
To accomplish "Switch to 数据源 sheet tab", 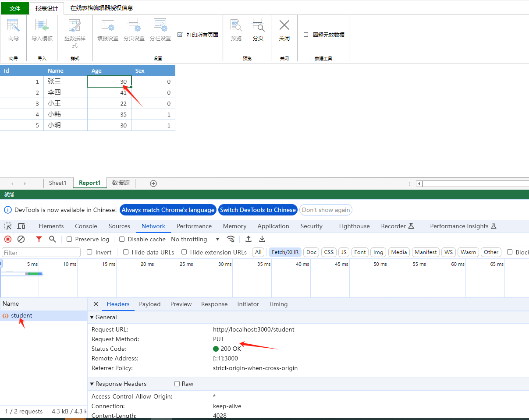I will pyautogui.click(x=121, y=183).
